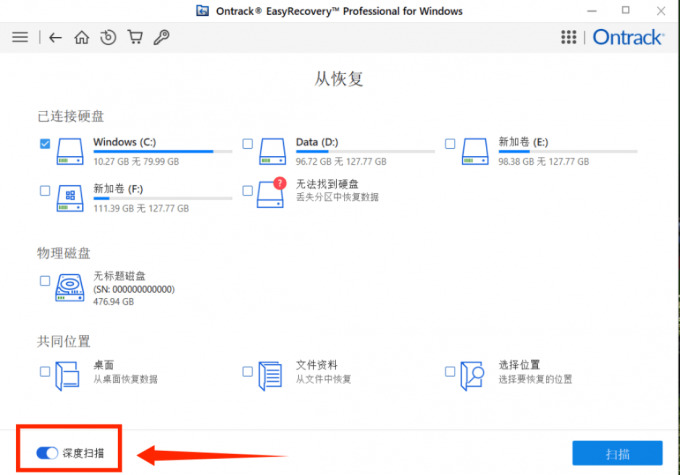Open the hamburger menu

[20, 37]
